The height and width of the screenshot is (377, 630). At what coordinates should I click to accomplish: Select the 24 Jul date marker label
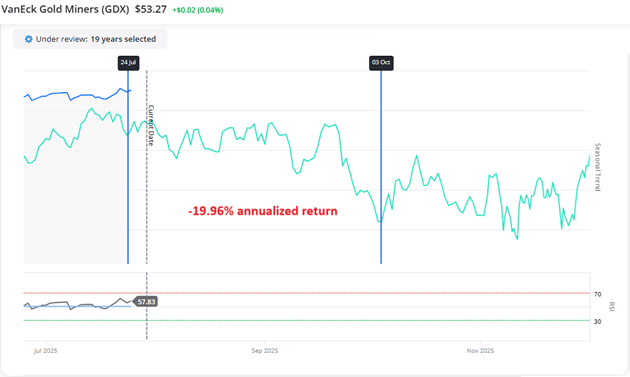point(128,63)
